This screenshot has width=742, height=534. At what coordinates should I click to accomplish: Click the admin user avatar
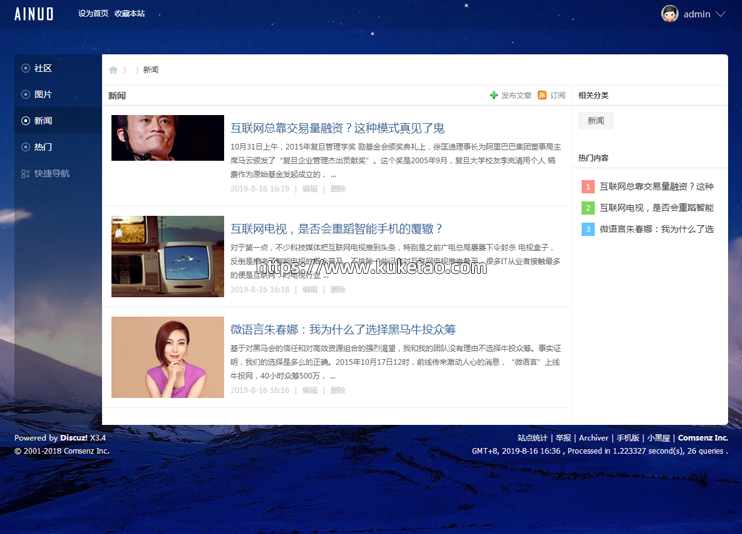(x=670, y=14)
